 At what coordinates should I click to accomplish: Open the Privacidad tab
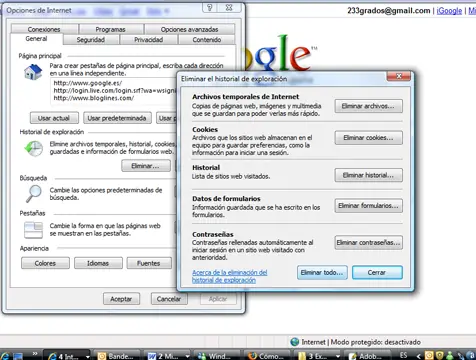(x=149, y=40)
